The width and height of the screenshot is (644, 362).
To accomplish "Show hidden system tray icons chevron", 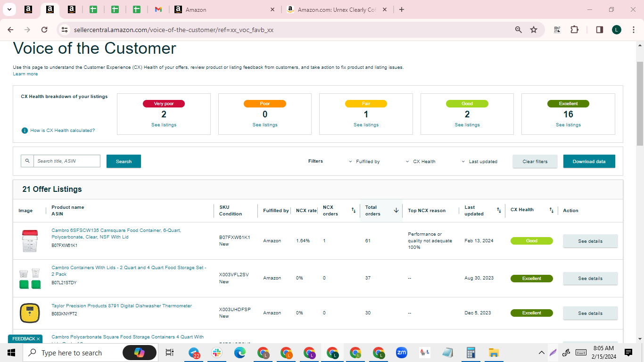I will 542,353.
